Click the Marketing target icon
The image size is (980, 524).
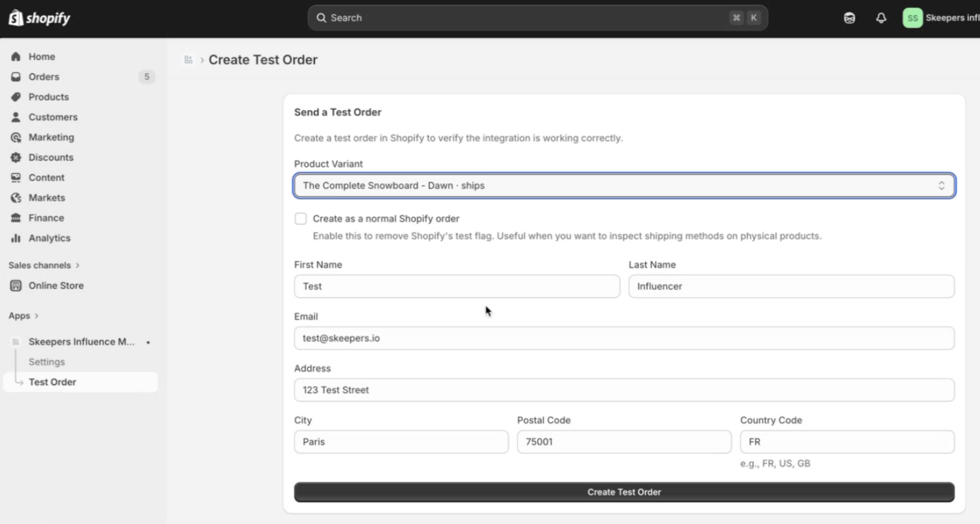click(x=16, y=137)
